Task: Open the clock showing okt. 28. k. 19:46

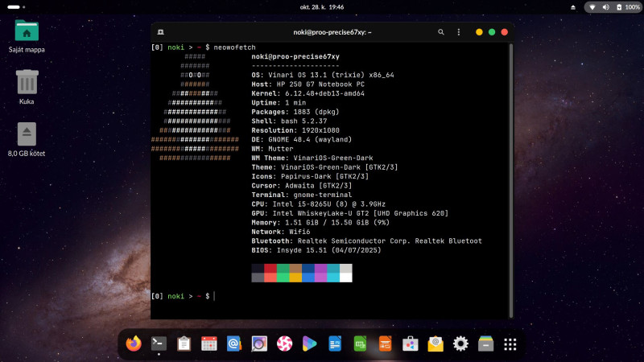Action: 322,7
